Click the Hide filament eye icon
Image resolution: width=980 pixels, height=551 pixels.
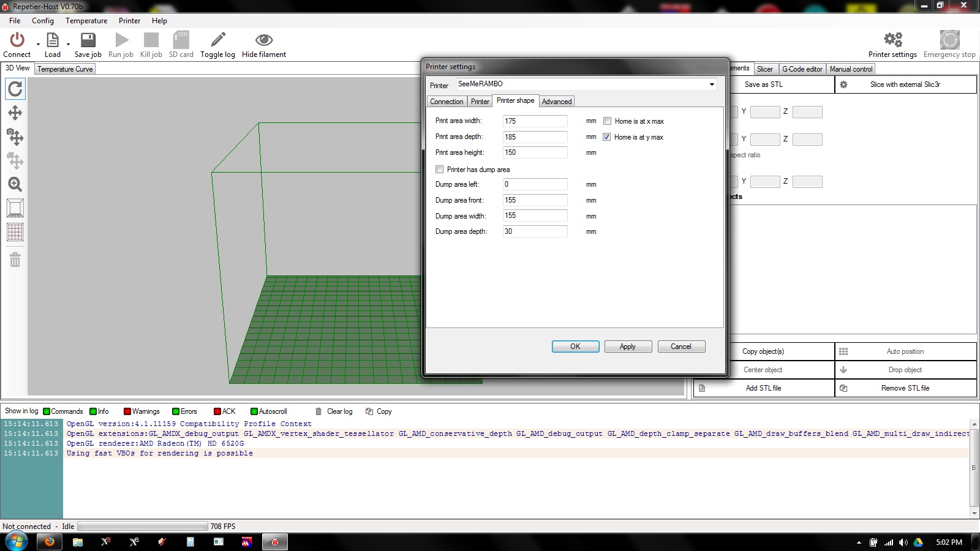[264, 40]
